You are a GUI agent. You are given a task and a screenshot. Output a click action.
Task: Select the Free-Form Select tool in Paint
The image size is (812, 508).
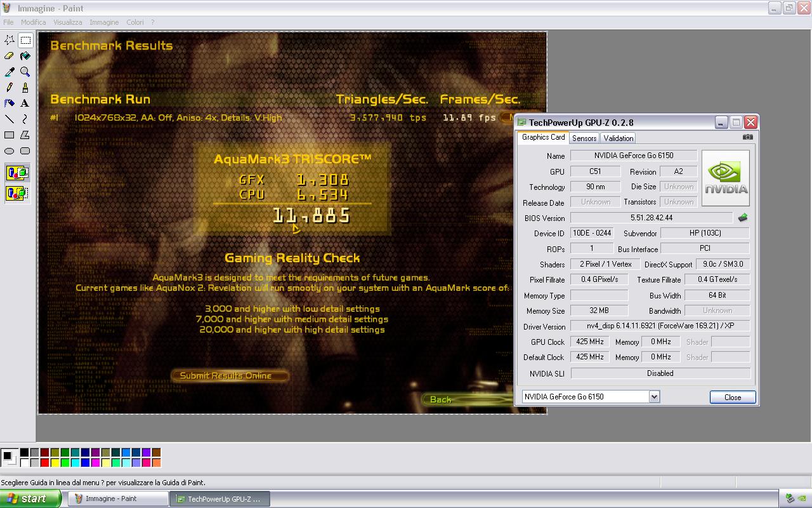(10, 40)
